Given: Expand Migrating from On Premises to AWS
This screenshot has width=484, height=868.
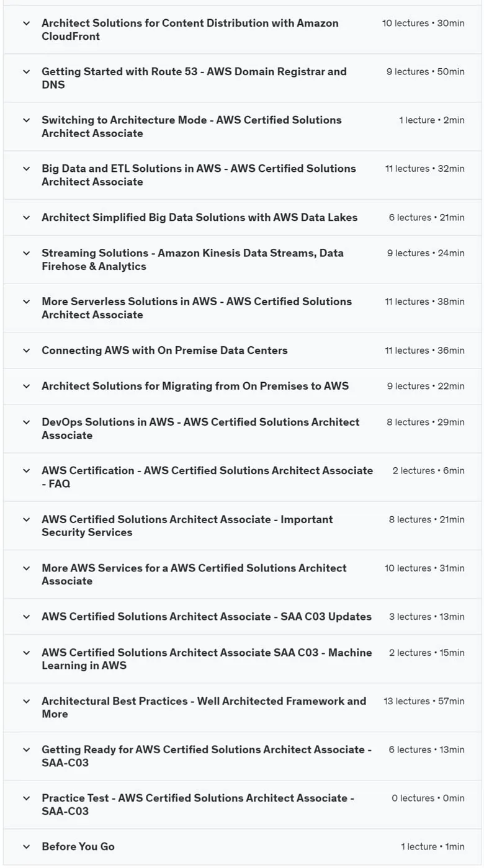Looking at the screenshot, I should pyautogui.click(x=242, y=387).
